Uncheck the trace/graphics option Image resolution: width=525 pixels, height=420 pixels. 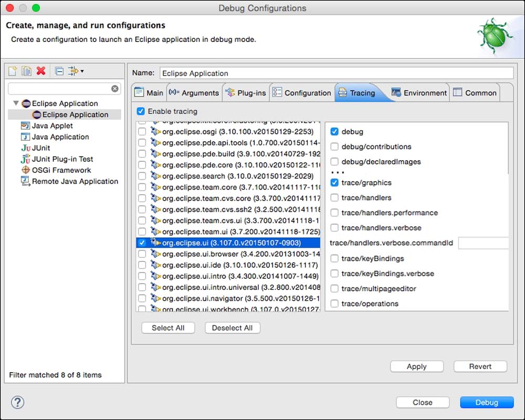click(334, 183)
